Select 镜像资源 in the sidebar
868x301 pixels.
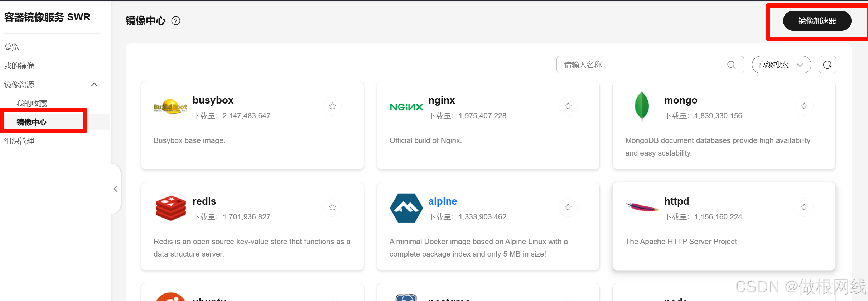point(19,85)
